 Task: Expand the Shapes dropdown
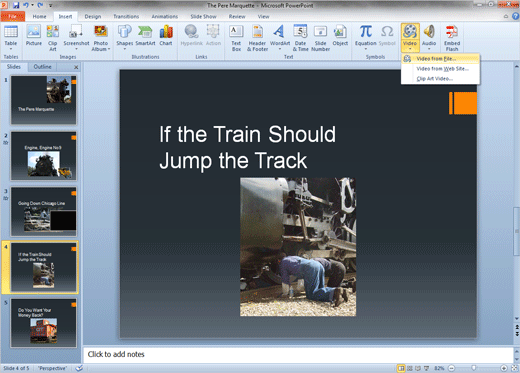pyautogui.click(x=125, y=37)
